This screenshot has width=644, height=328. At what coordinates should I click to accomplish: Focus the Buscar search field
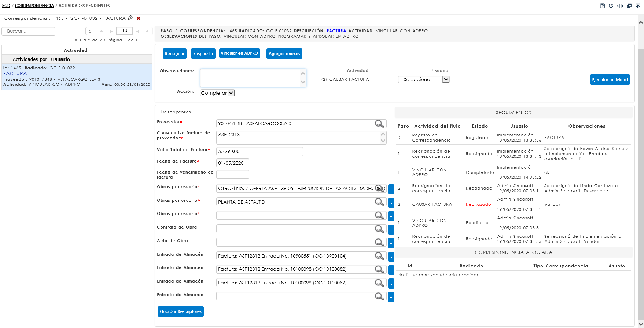point(29,31)
